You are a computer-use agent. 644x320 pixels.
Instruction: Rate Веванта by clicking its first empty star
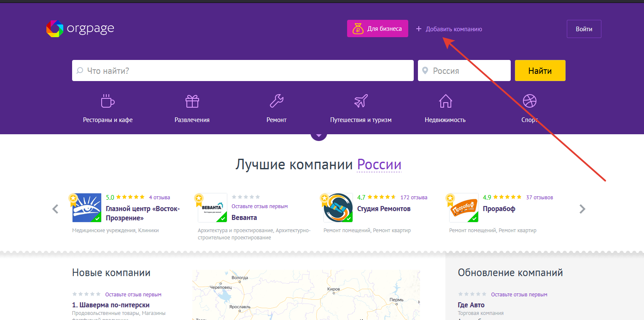(x=234, y=196)
